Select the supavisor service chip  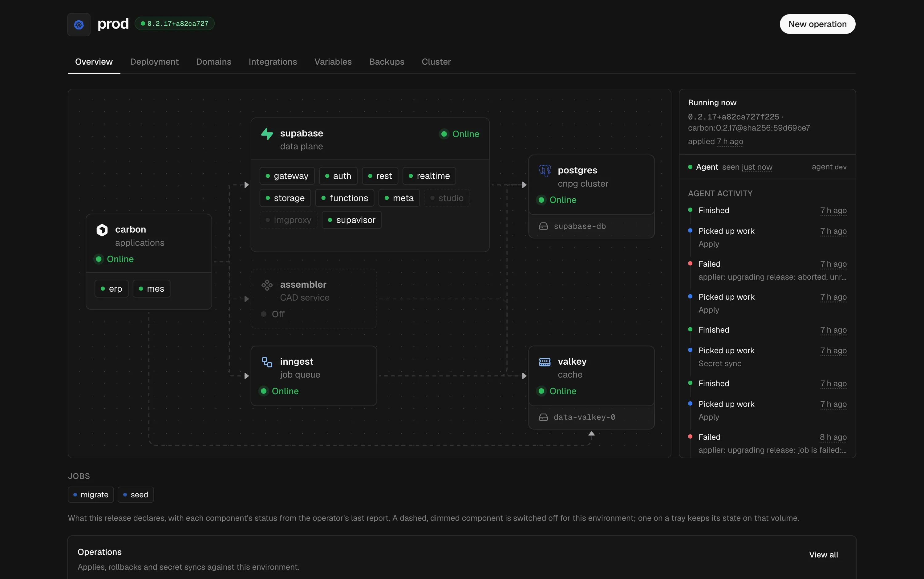pos(351,220)
